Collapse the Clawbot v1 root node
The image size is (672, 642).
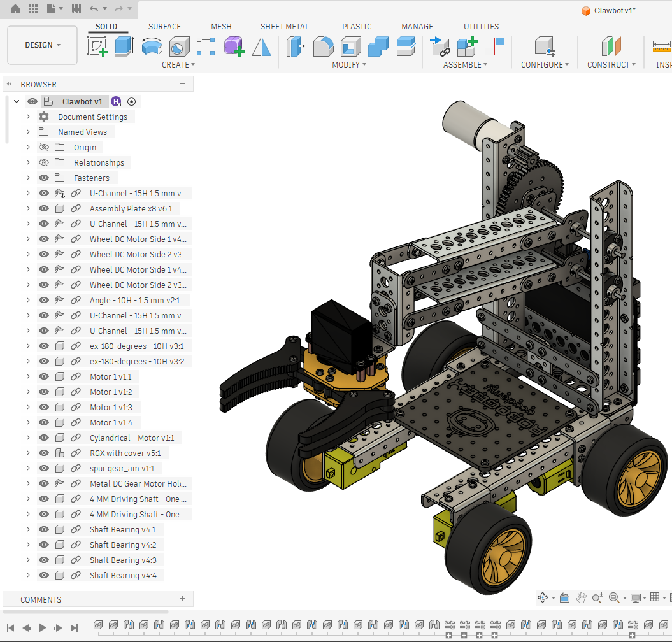point(17,101)
